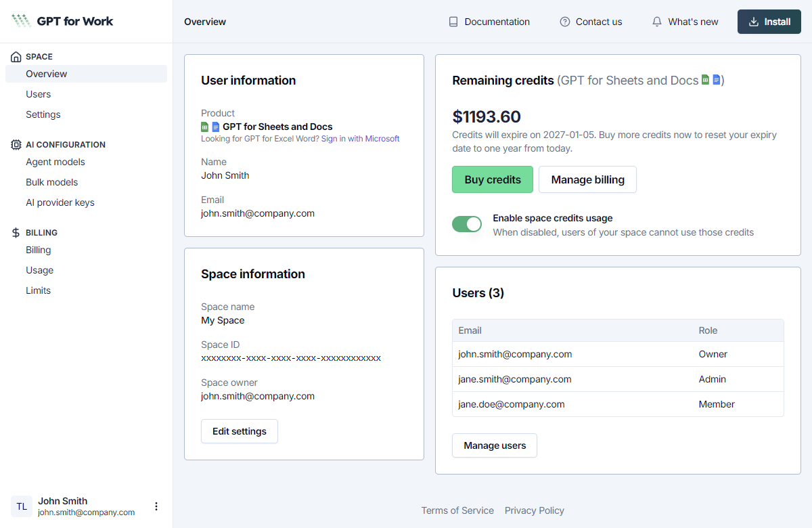Viewport: 812px width, 528px height.
Task: Click the Users (3) heading
Action: (x=478, y=293)
